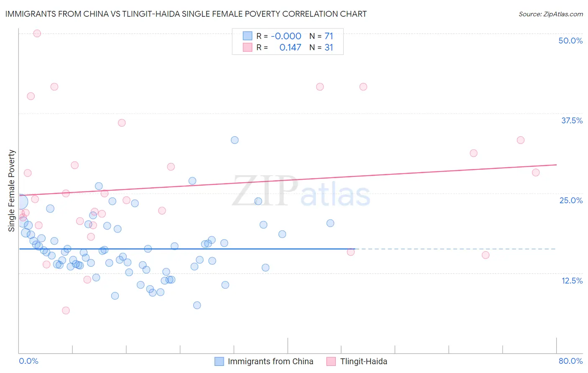Click the R = -0.000 correlation value
This screenshot has width=588, height=373.
click(x=279, y=36)
